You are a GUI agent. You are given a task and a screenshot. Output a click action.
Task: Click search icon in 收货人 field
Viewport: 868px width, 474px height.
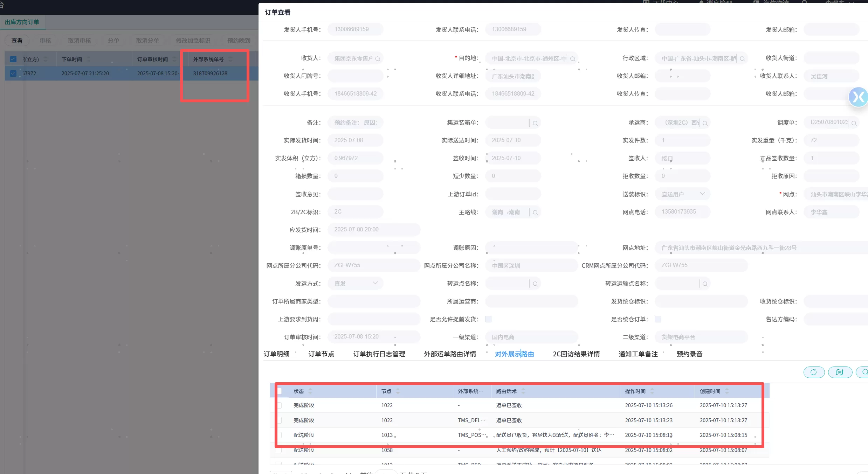point(378,59)
